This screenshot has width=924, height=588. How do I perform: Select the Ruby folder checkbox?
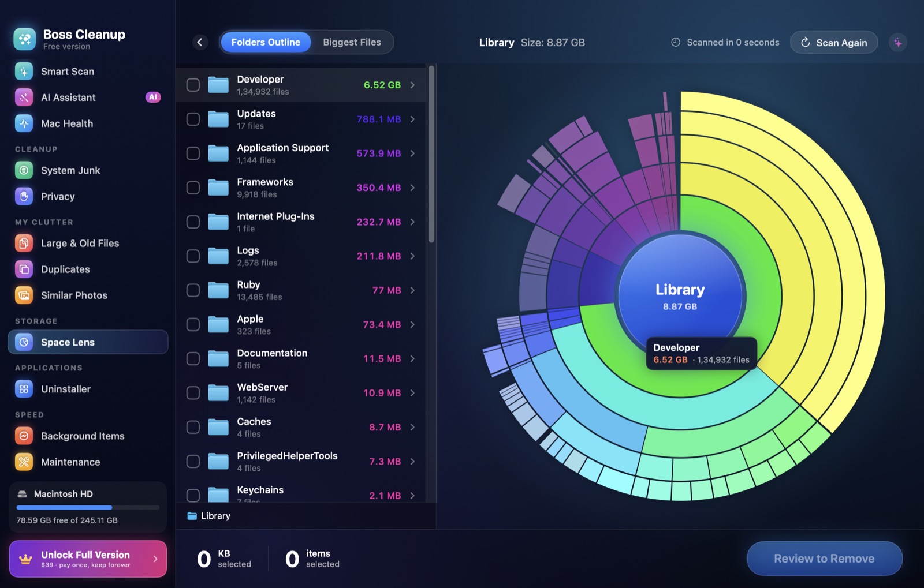click(x=193, y=290)
